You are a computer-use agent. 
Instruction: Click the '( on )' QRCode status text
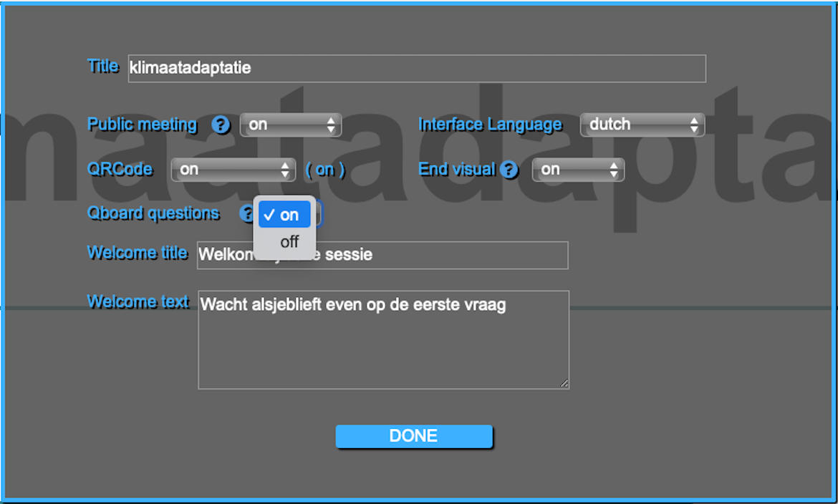pyautogui.click(x=325, y=170)
